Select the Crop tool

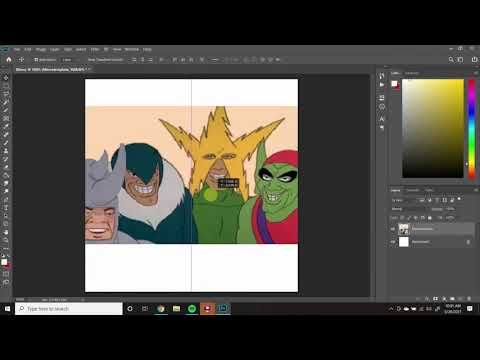tap(6, 110)
